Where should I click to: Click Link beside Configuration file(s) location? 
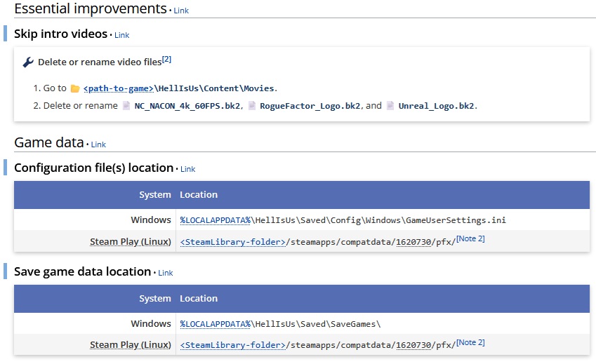188,169
